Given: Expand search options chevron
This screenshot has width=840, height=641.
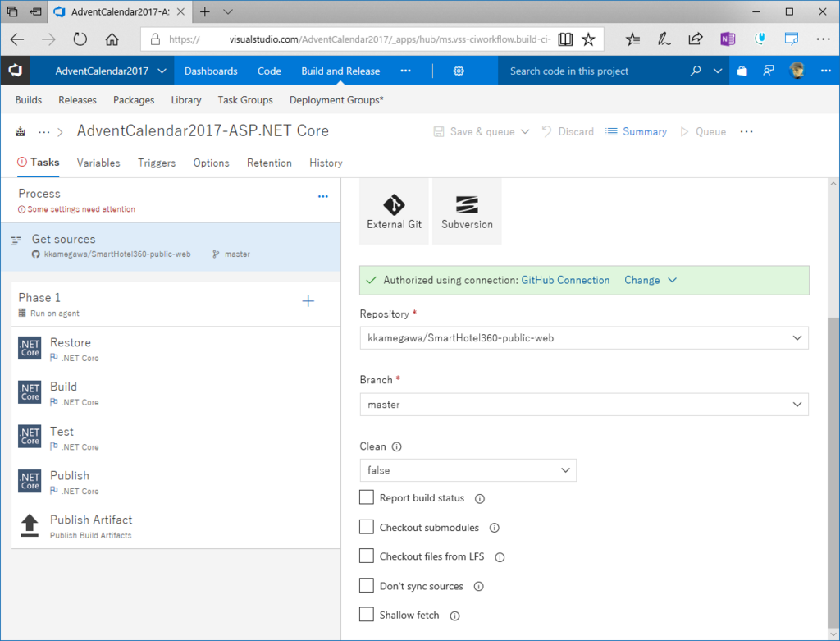Looking at the screenshot, I should click(x=718, y=71).
